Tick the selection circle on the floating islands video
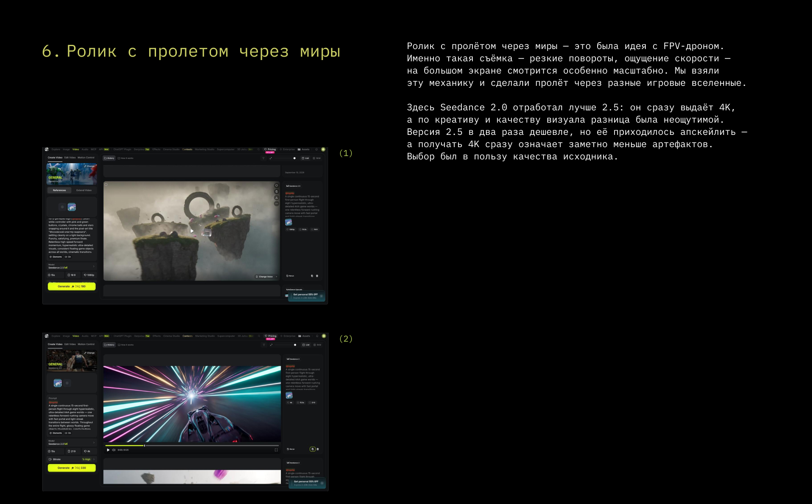Viewport: 812px width, 504px height. click(x=106, y=185)
